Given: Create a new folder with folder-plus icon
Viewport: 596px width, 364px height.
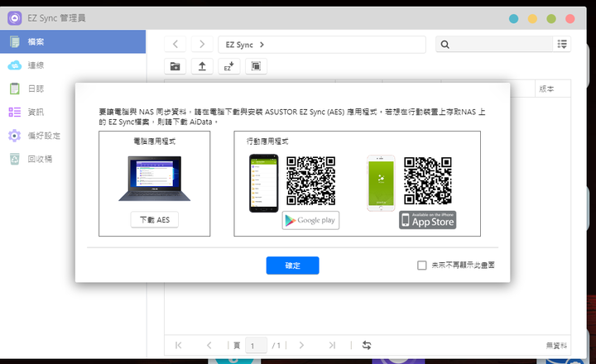Looking at the screenshot, I should (x=175, y=66).
